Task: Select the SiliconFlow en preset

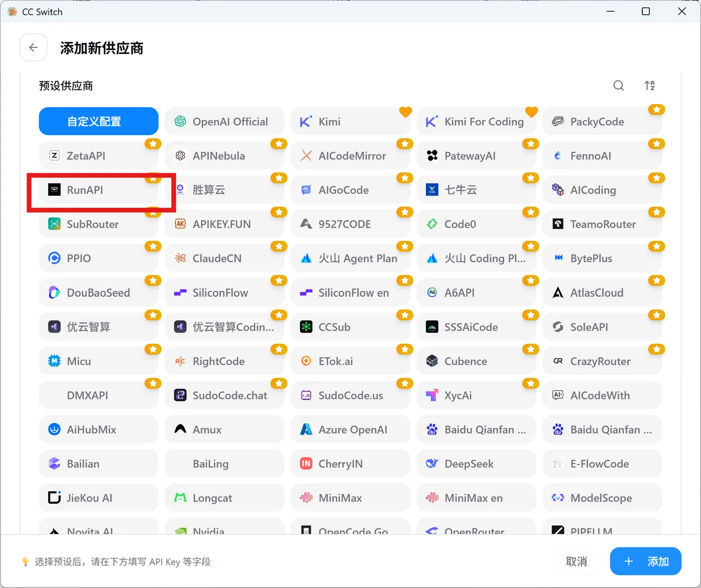Action: 350,292
